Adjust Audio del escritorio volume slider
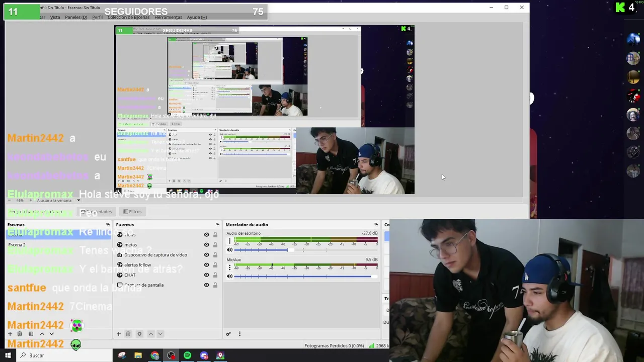Screen dimensions: 644x362 [x=306, y=250]
